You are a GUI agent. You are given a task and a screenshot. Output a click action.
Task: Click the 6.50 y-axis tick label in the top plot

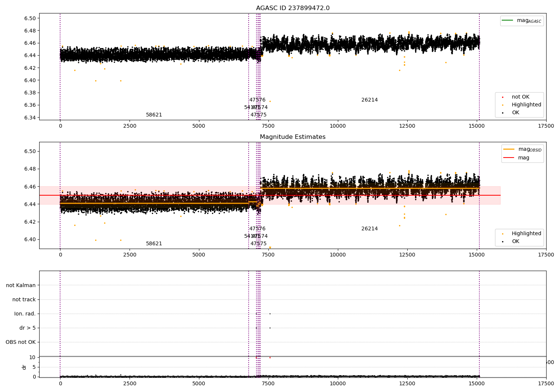(x=30, y=18)
